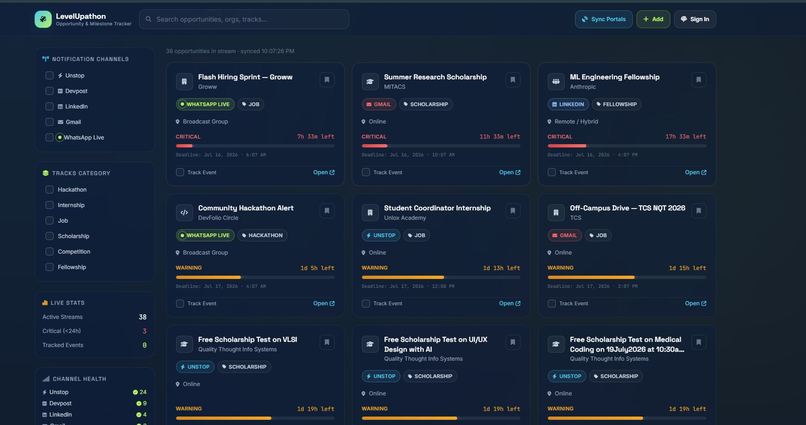Click the Critical (<24h) stat row

[95, 331]
